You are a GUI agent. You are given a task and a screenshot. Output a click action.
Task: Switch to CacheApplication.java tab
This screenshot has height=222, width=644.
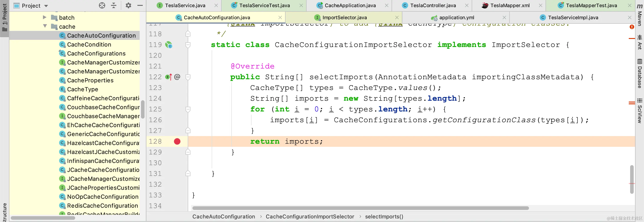pos(350,6)
